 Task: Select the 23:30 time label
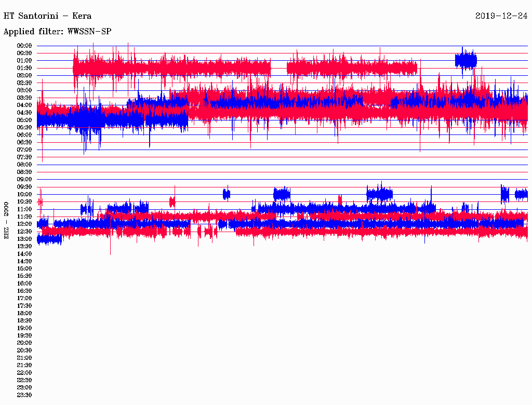point(24,395)
